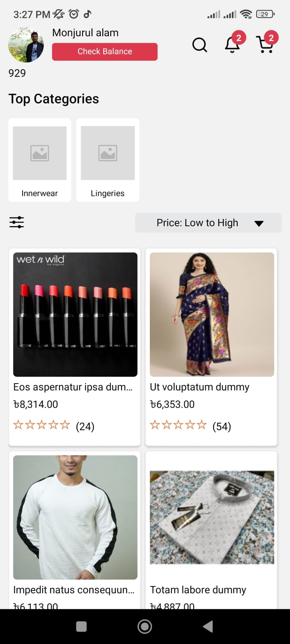The image size is (290, 644).
Task: Open the wet n wild lipstick image
Action: click(75, 314)
